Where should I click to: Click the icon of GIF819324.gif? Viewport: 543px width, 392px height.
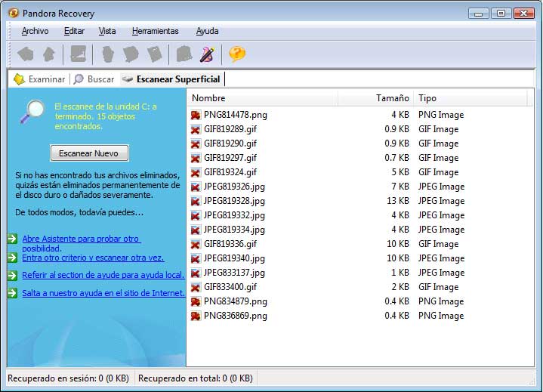pos(196,172)
